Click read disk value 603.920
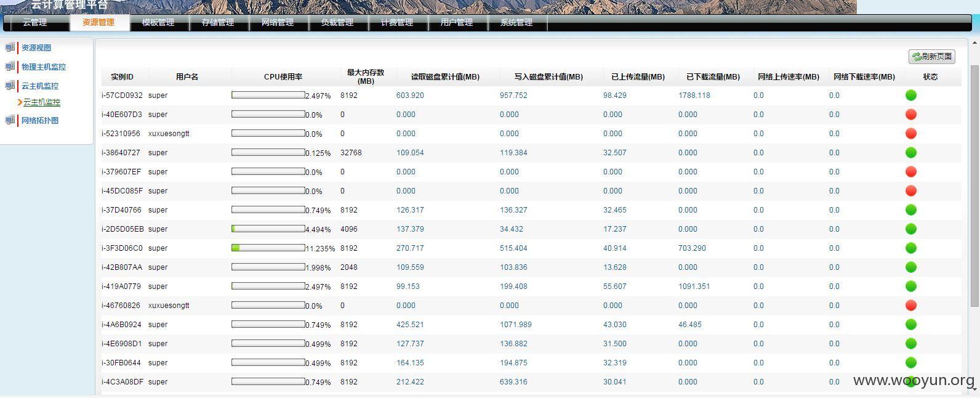Viewport: 980px width, 398px height. 410,95
